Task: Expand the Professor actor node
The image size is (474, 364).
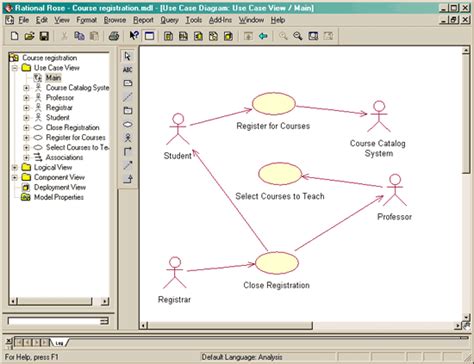Action: [x=26, y=98]
